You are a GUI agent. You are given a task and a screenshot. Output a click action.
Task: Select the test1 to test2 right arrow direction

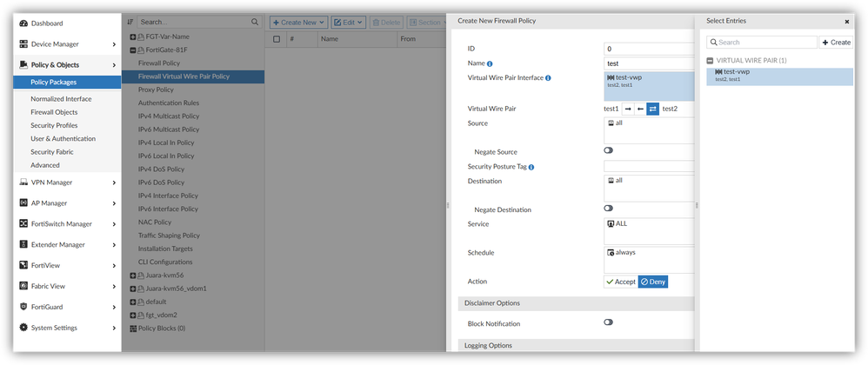tap(628, 109)
